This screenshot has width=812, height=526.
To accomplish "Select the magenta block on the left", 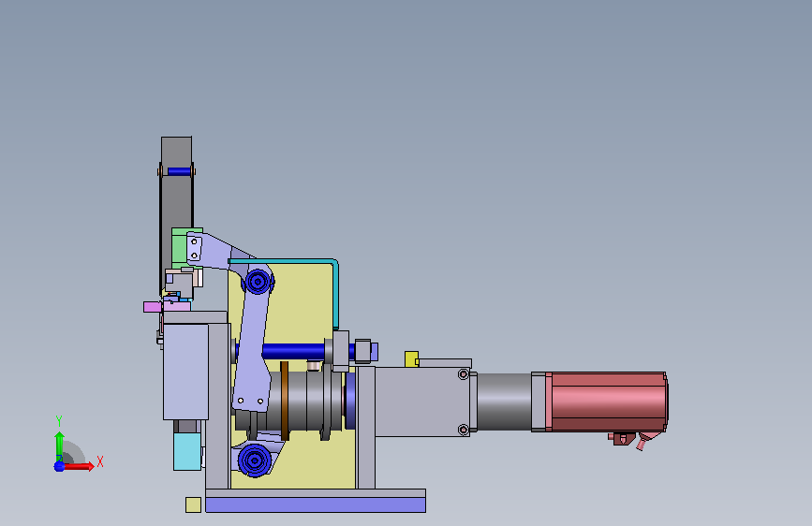I will click(153, 307).
